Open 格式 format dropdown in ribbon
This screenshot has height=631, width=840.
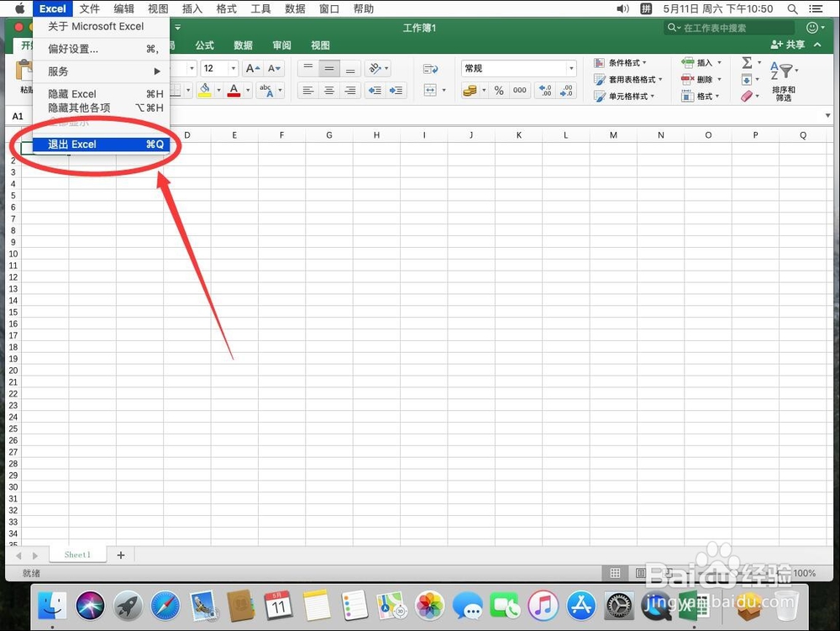point(700,97)
